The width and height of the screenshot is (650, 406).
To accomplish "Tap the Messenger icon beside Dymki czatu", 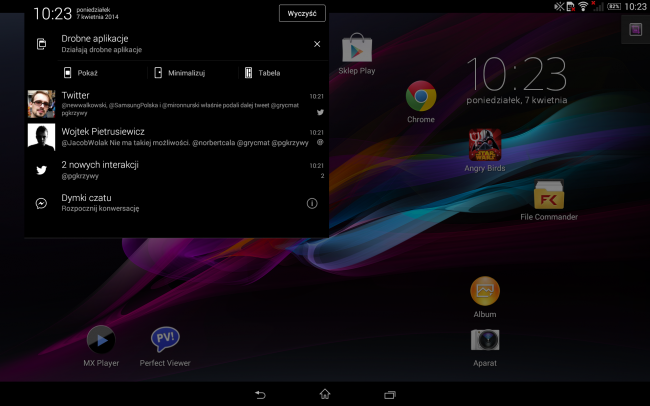I will pyautogui.click(x=41, y=203).
